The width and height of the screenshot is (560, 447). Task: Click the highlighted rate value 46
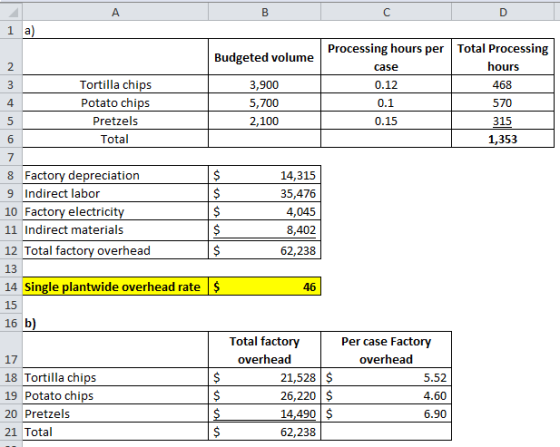click(x=265, y=286)
